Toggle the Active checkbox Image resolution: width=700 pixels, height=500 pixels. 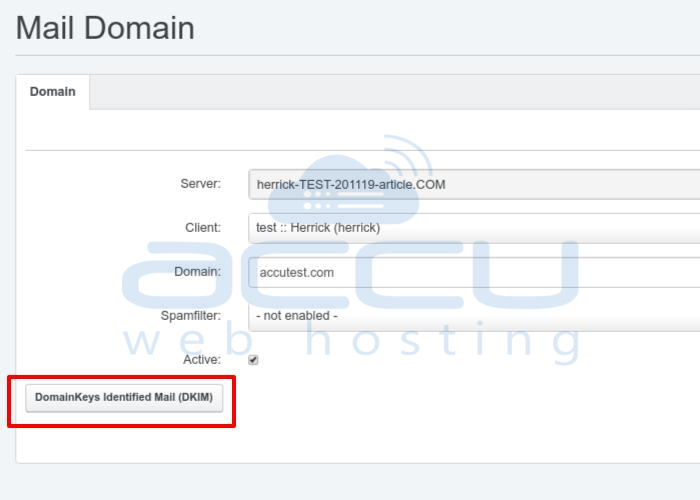tap(253, 360)
